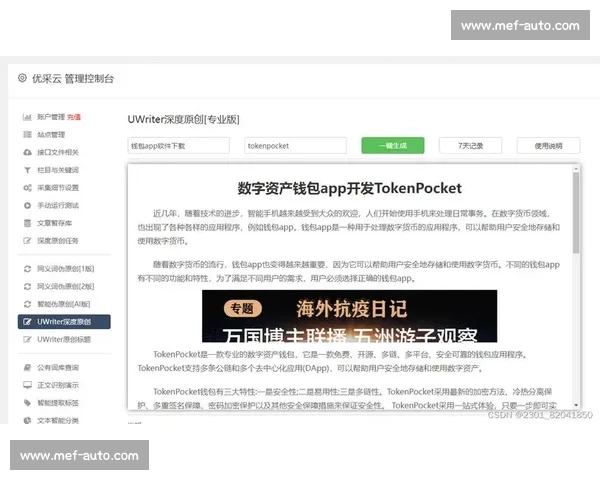The width and height of the screenshot is (600, 480).
Task: Click the monitor icon for 正文识别演示
Action: (27, 385)
